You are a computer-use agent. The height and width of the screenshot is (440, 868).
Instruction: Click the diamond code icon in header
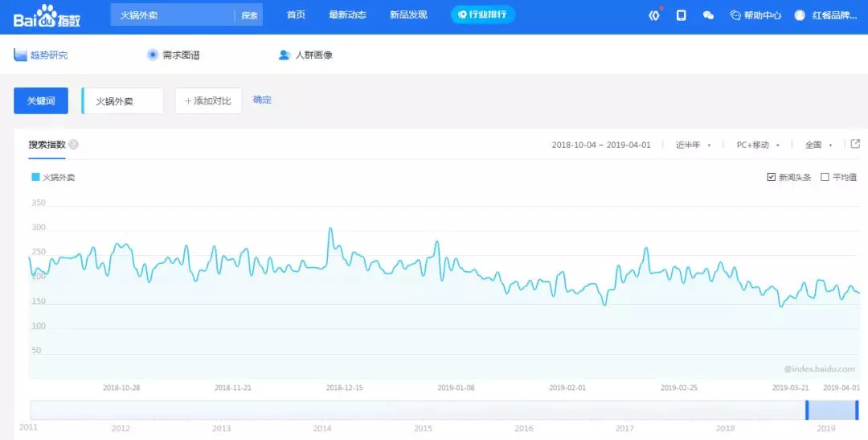[654, 15]
